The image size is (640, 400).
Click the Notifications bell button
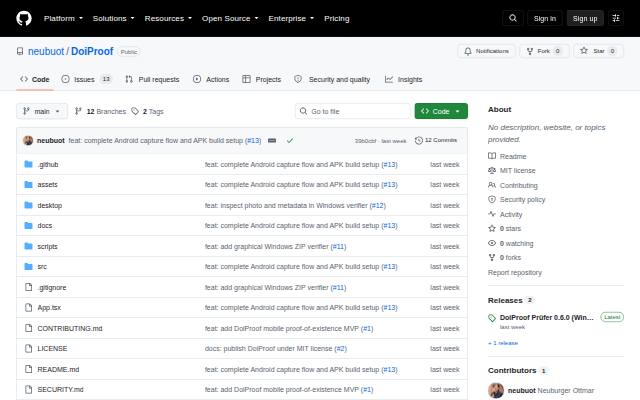(486, 51)
